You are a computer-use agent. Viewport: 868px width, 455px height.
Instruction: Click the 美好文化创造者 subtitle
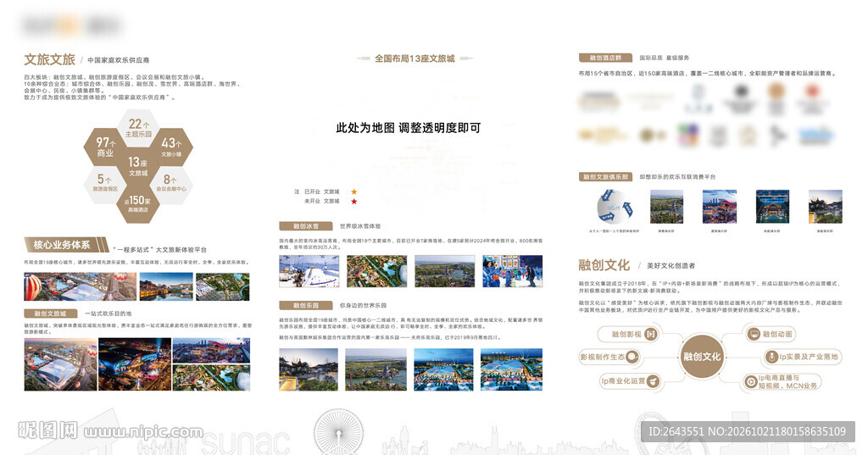[x=671, y=266]
